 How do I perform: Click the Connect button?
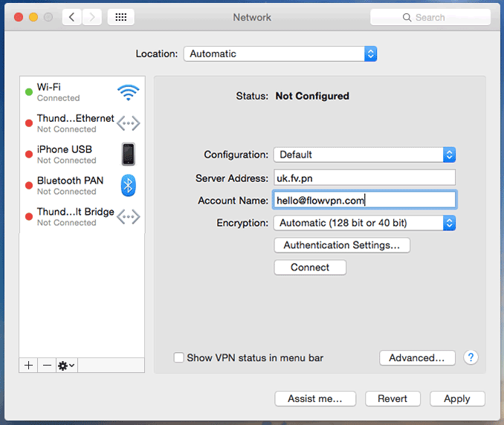click(x=310, y=267)
